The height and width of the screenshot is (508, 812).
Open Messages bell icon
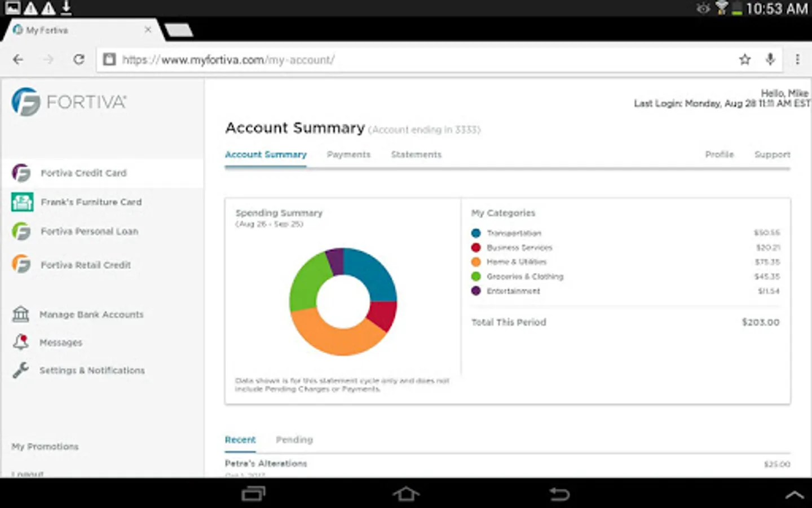click(x=21, y=341)
